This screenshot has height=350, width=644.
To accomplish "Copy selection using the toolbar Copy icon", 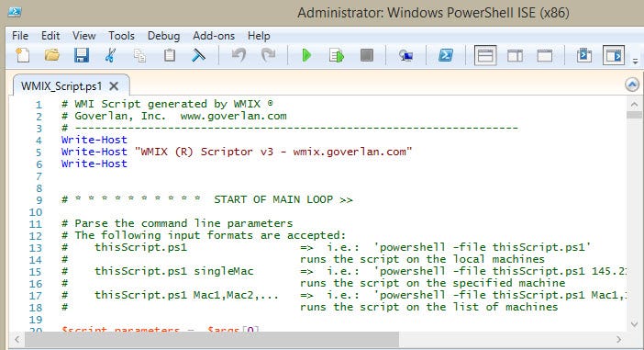I will pos(139,55).
